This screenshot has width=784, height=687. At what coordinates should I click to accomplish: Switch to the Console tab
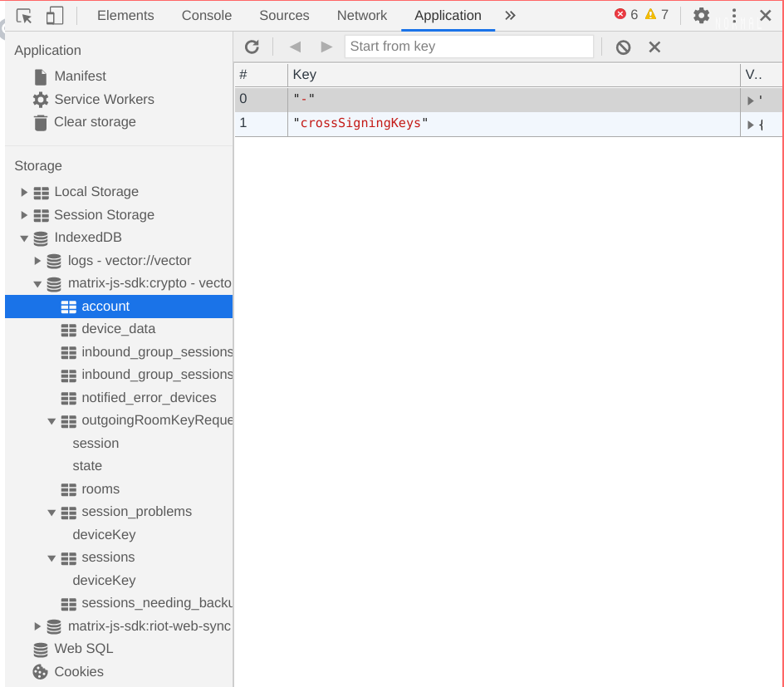pos(207,16)
